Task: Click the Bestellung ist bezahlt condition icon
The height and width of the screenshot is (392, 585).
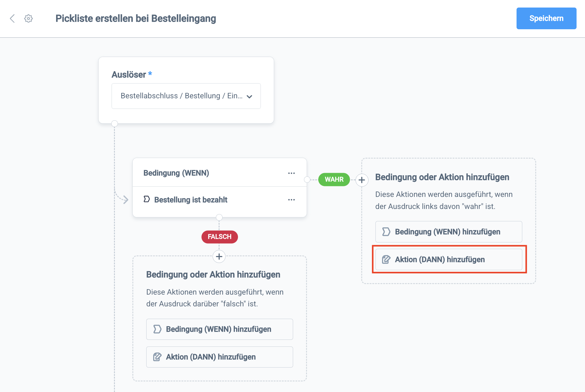Action: click(x=147, y=199)
